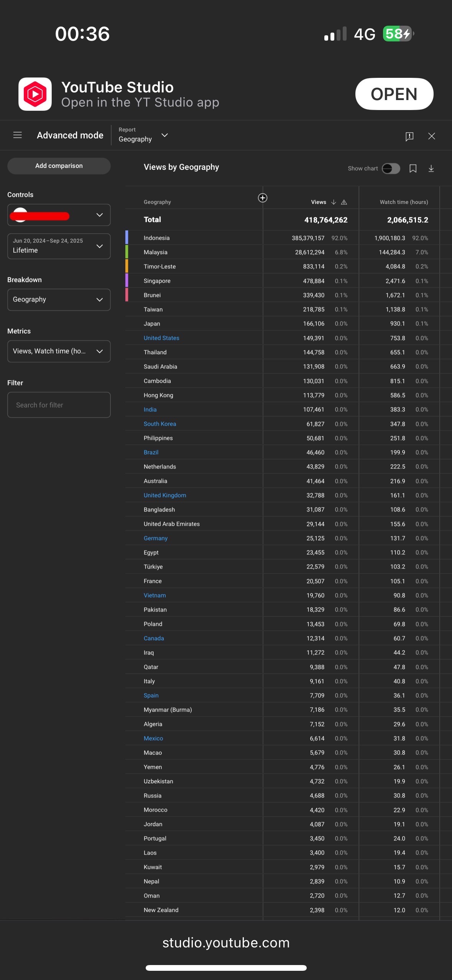Click the warning triangle beside Views

coord(344,202)
